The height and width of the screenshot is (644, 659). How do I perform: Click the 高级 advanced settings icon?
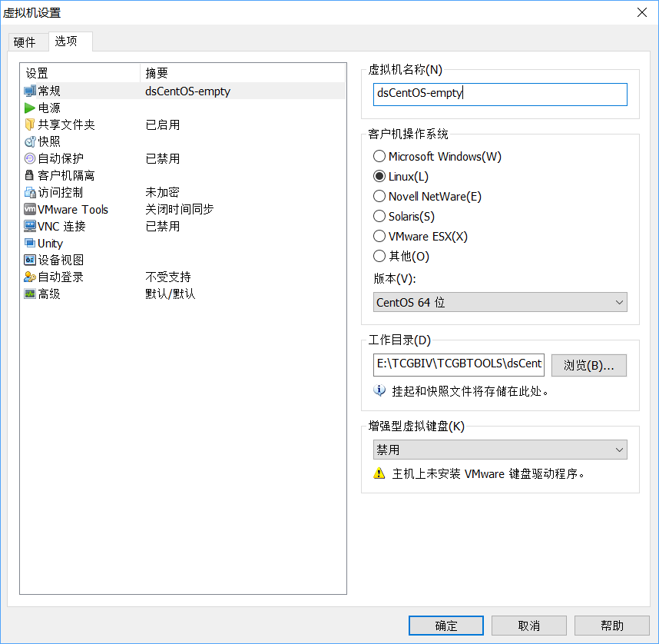click(30, 294)
